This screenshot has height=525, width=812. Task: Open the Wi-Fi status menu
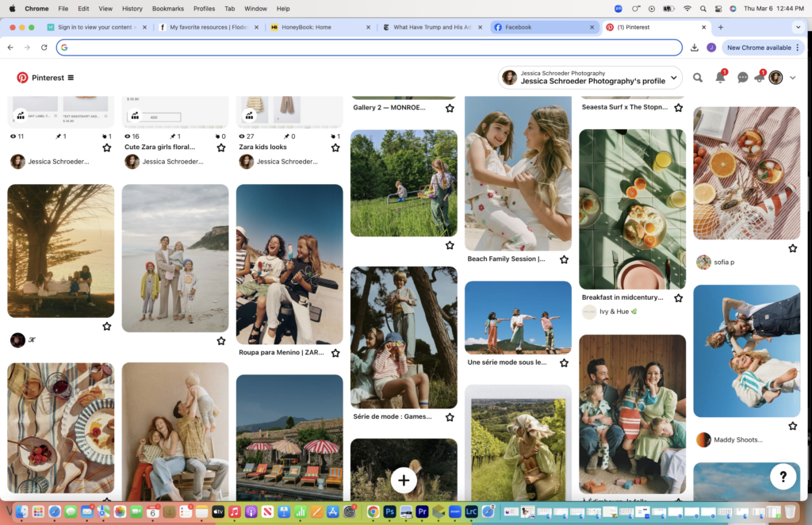688,8
